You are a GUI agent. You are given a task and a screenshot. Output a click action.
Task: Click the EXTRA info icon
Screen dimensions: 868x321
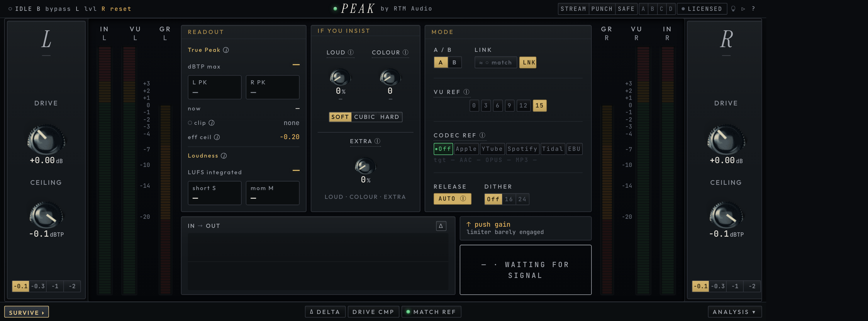[377, 141]
